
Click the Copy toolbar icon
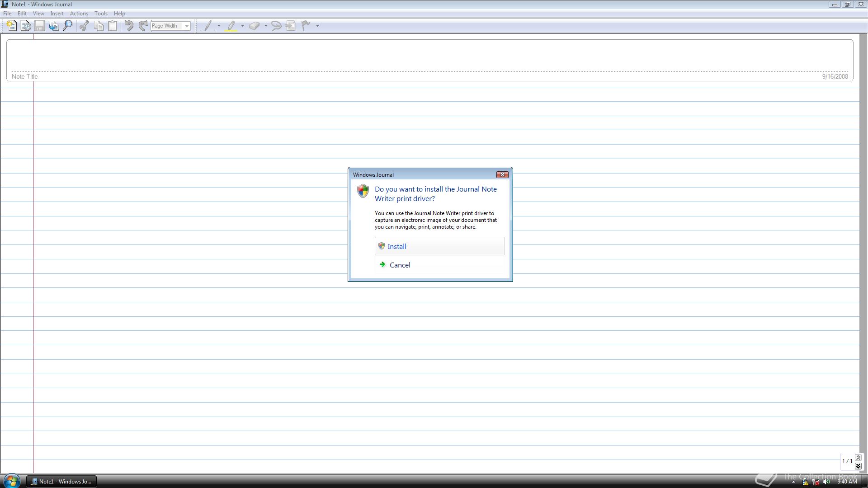coord(99,26)
